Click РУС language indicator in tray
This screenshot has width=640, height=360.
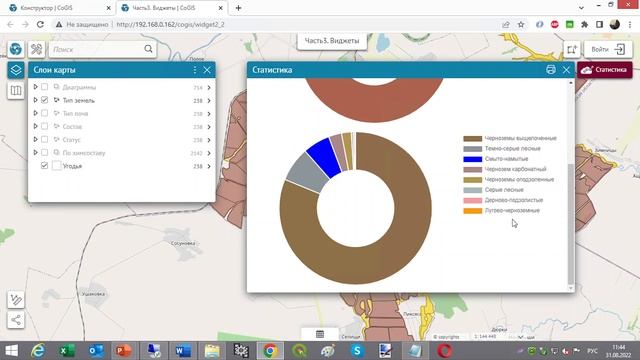[592, 351]
